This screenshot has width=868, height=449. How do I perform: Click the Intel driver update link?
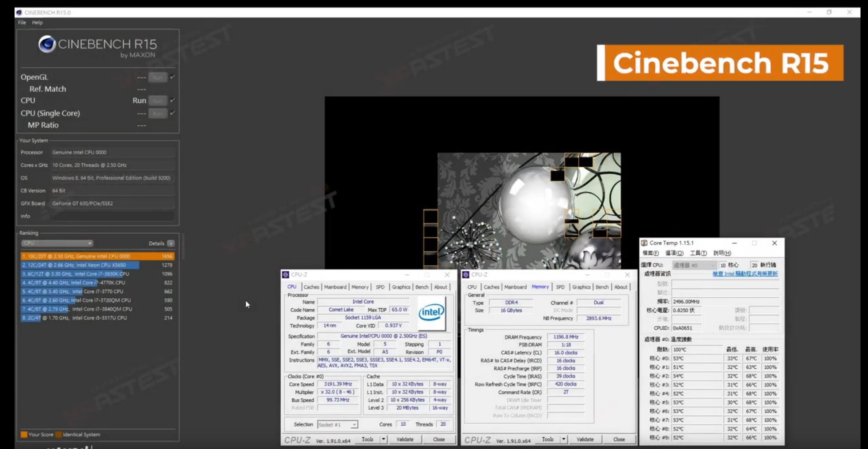[745, 274]
